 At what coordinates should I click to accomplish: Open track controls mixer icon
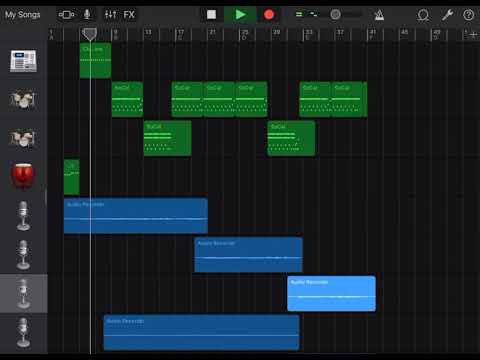click(x=110, y=15)
